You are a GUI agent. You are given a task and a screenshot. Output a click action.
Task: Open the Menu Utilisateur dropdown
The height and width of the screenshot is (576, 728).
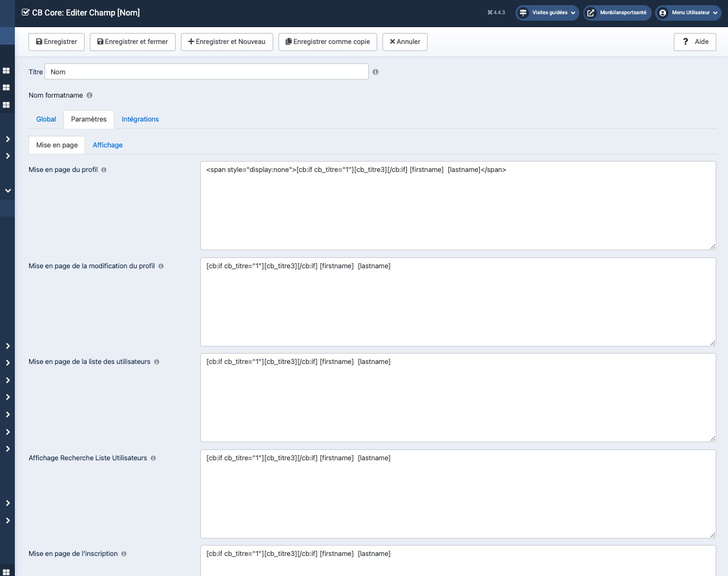pyautogui.click(x=688, y=12)
